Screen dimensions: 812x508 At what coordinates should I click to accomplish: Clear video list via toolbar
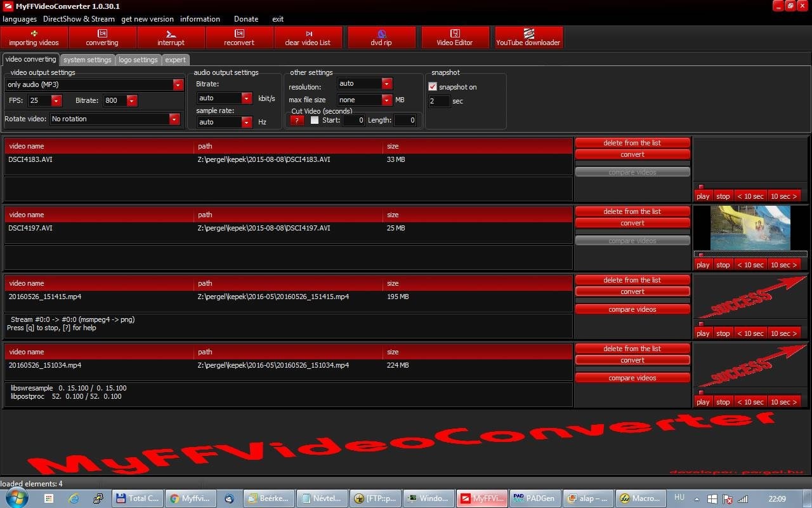pos(308,37)
